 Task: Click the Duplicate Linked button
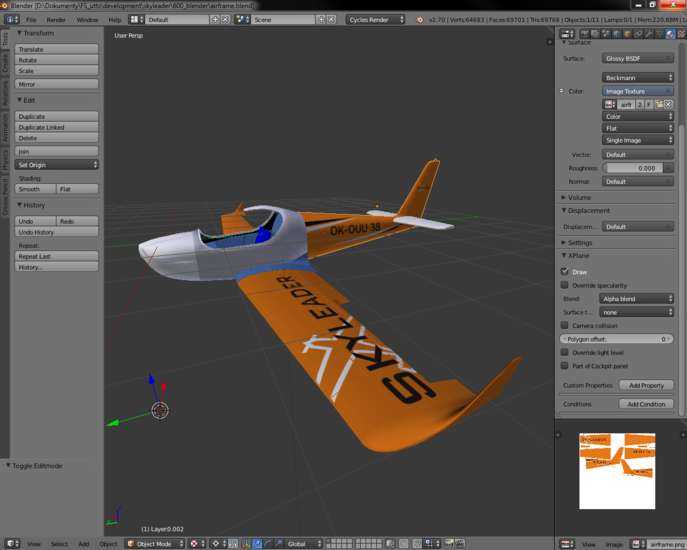tap(57, 127)
